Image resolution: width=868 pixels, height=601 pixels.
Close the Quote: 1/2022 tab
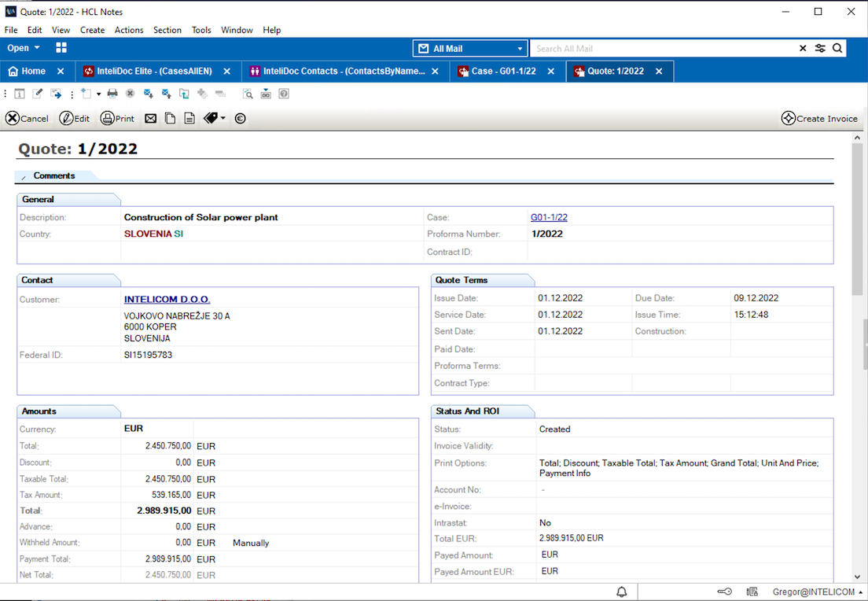pos(659,72)
